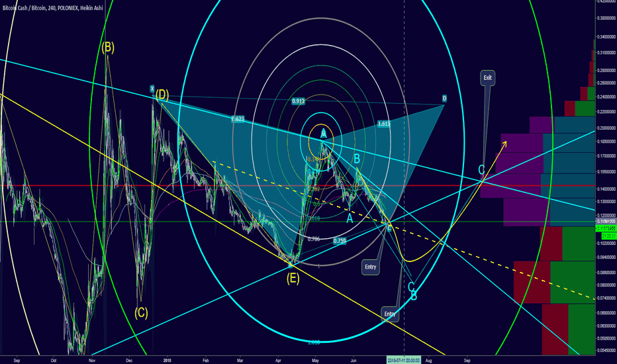Select the large cyan C label at trendline intersection

click(481, 170)
